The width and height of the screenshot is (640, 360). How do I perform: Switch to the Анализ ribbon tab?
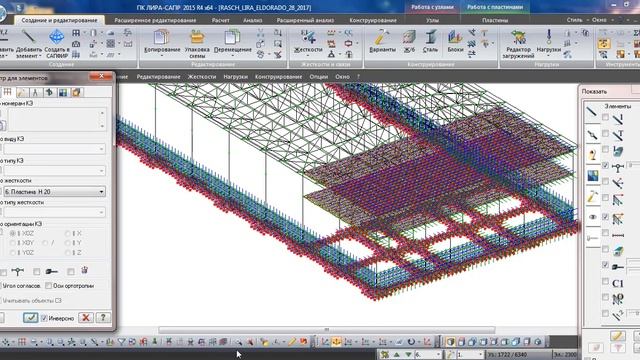pyautogui.click(x=252, y=20)
